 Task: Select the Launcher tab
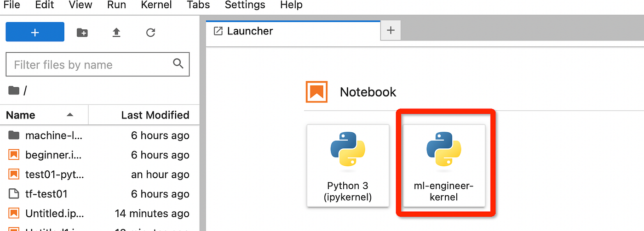(x=293, y=31)
